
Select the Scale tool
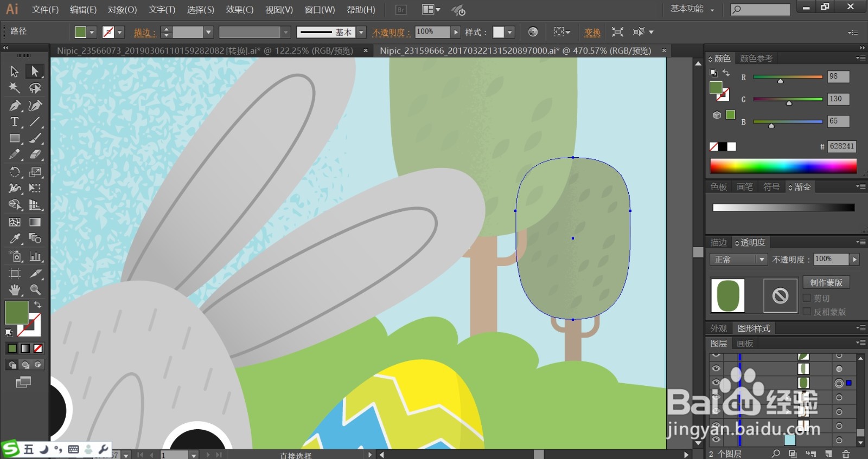[35, 172]
